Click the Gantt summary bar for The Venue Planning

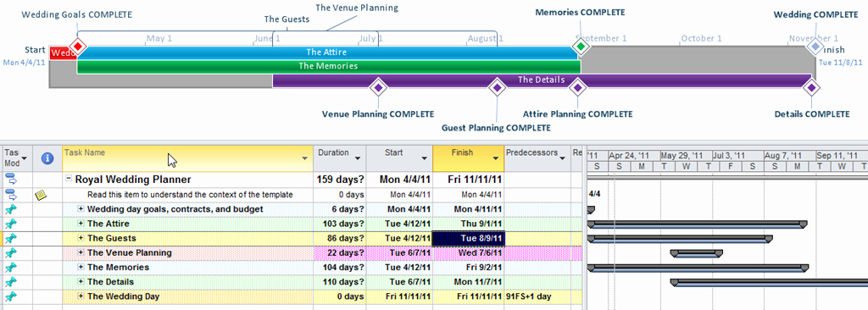pyautogui.click(x=697, y=253)
